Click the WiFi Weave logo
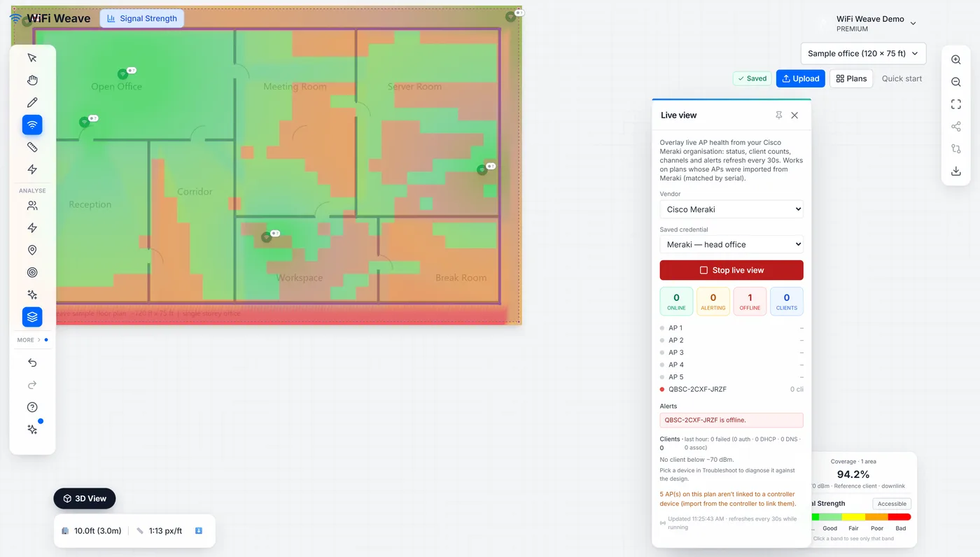The width and height of the screenshot is (980, 557). click(50, 18)
